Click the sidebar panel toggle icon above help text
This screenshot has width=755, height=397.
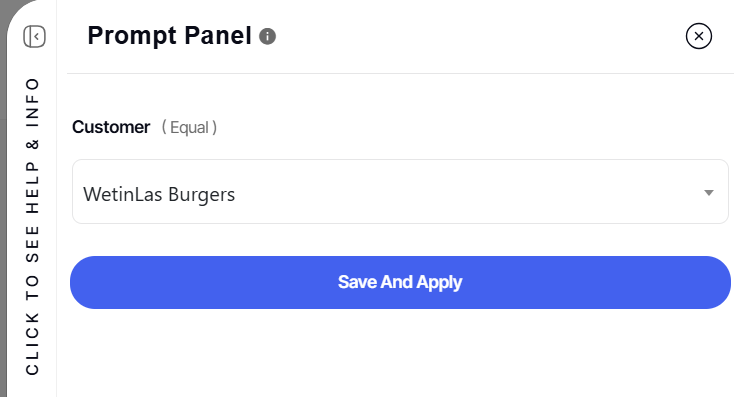[x=34, y=37]
